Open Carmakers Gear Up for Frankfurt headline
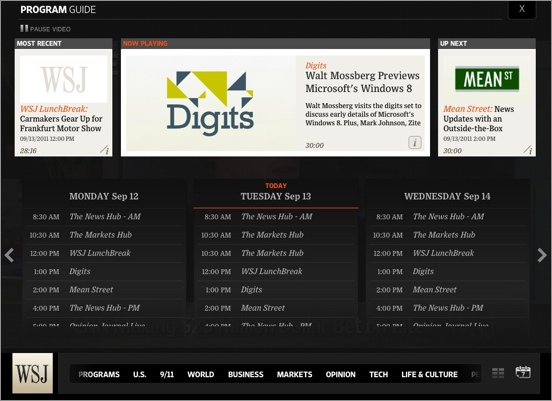The width and height of the screenshot is (552, 401). 61,124
